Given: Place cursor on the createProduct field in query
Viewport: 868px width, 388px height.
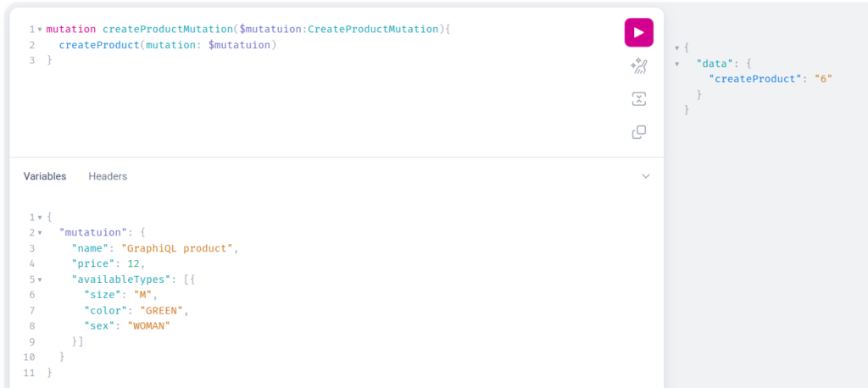Looking at the screenshot, I should point(99,45).
